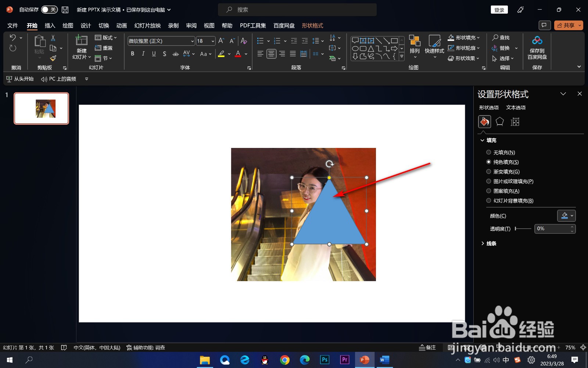Click the Format Painter brush icon
Viewport: 588px width, 368px height.
[53, 58]
